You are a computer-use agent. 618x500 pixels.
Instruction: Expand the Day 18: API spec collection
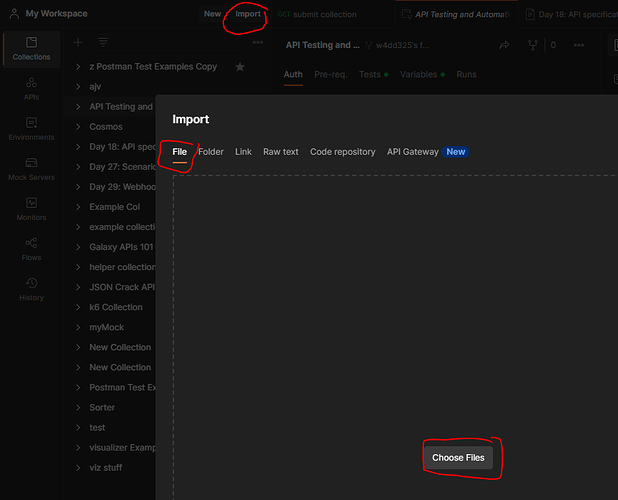[x=78, y=147]
